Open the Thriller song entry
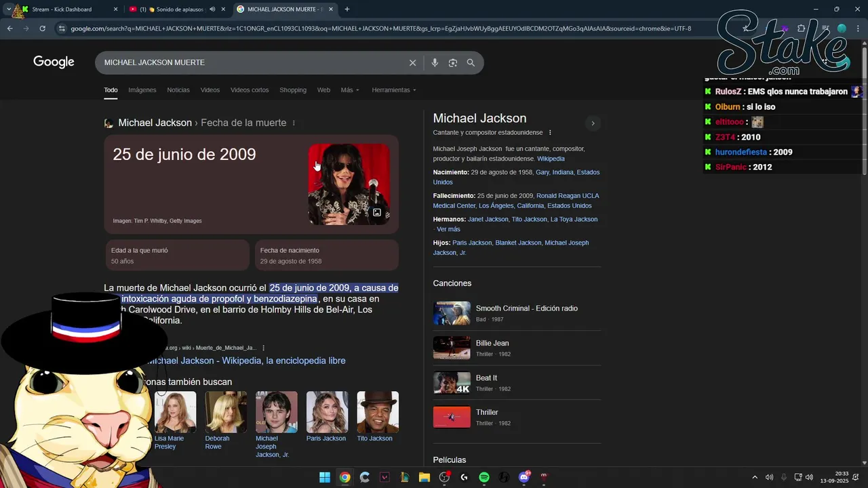 click(x=517, y=417)
